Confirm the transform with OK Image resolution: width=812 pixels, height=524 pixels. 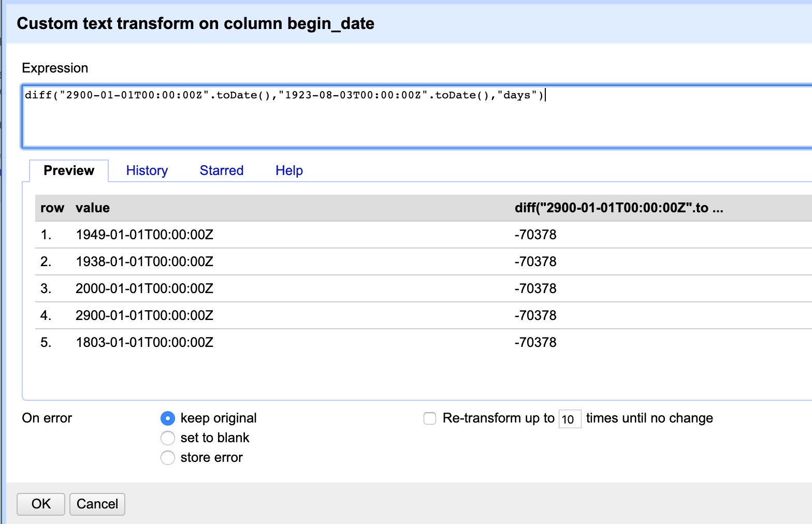coord(41,504)
